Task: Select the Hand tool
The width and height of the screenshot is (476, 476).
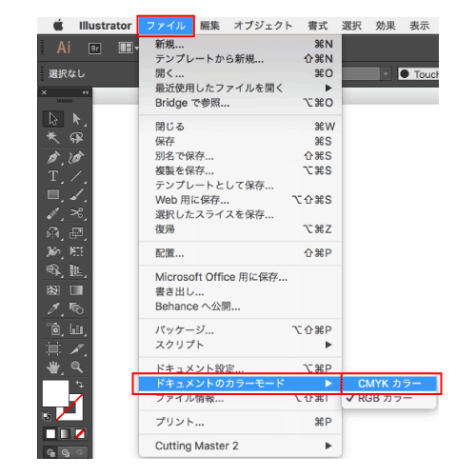Action: coord(53,367)
